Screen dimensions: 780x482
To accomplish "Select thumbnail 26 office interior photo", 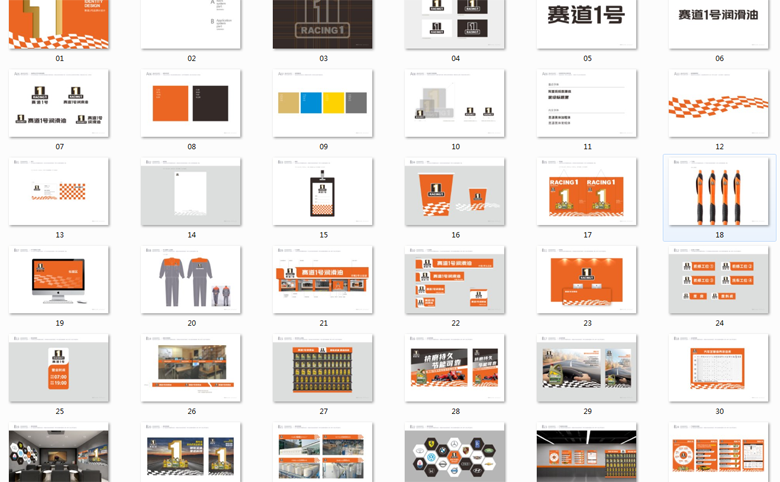I will coord(191,368).
